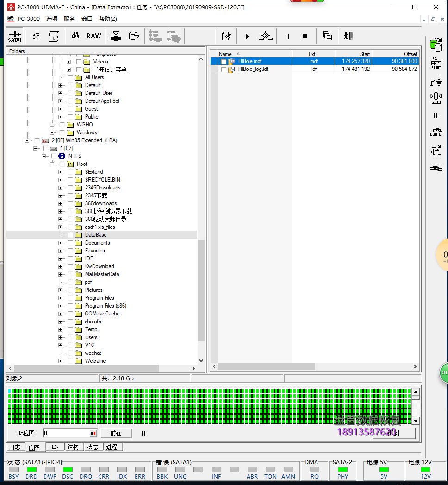Expand the WeGame folder
Image resolution: width=448 pixels, height=485 pixels.
point(60,361)
